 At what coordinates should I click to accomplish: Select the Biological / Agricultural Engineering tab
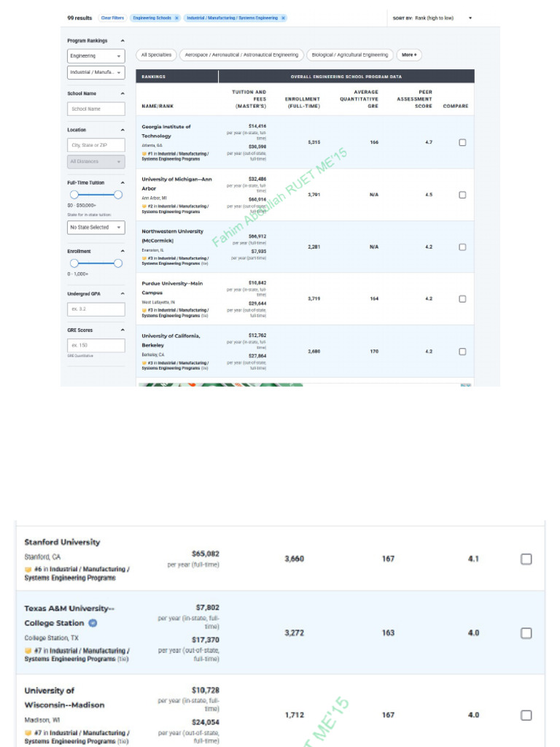coord(350,55)
